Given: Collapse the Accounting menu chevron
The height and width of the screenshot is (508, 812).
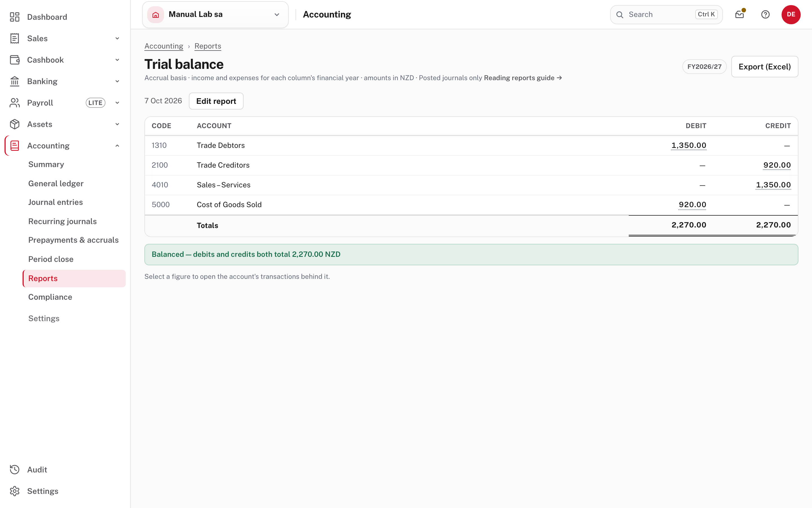Looking at the screenshot, I should click(x=118, y=146).
